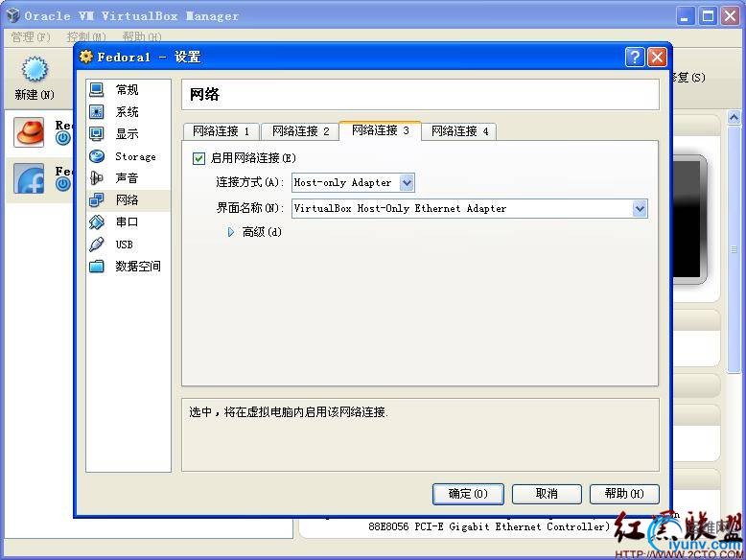The image size is (746, 560).
Task: Open the 帮助(H) menu in Manager
Action: 142,36
